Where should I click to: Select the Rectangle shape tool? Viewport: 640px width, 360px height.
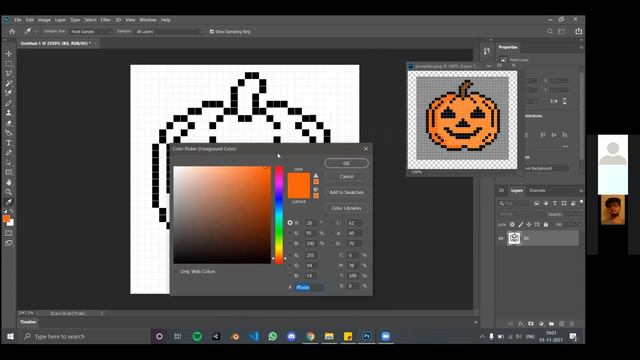(x=9, y=172)
